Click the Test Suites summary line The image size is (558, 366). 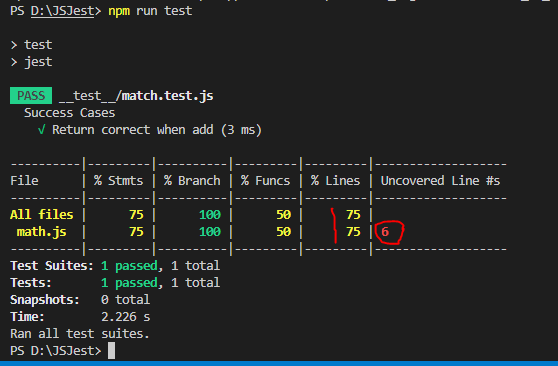click(115, 265)
